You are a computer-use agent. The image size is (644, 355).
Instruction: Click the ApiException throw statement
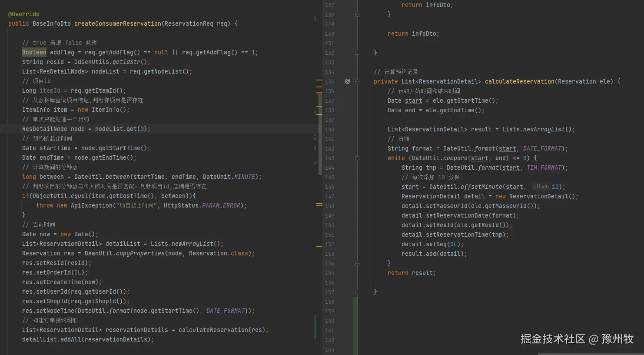point(141,205)
